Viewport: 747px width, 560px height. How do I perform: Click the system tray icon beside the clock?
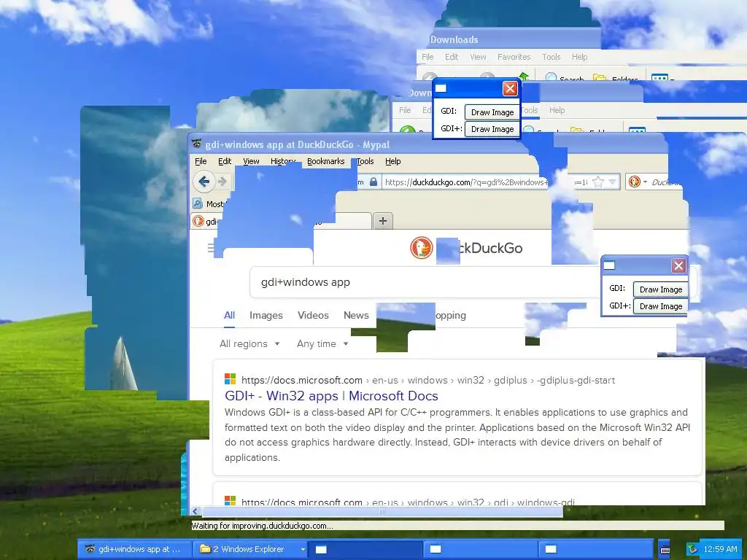[x=693, y=549]
